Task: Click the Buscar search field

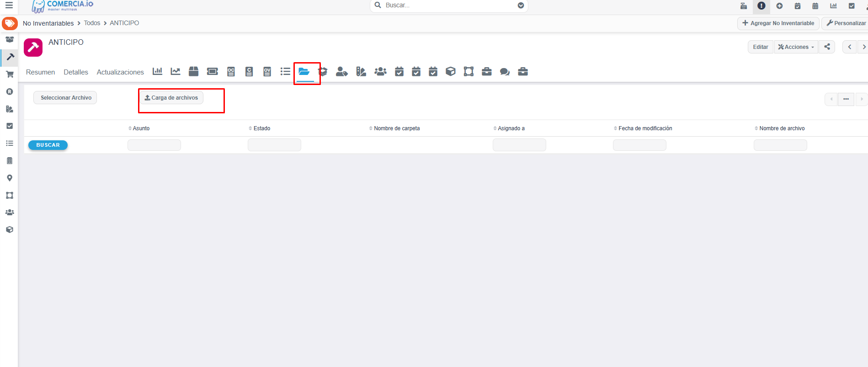Action: click(x=448, y=5)
